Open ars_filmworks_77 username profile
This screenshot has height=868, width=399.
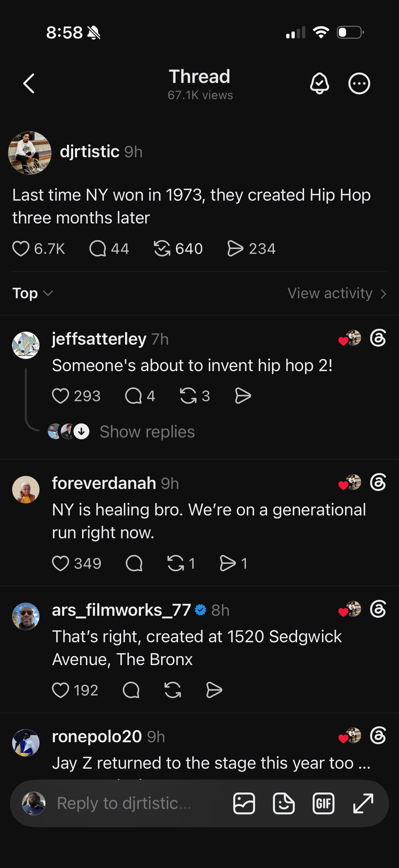(121, 610)
